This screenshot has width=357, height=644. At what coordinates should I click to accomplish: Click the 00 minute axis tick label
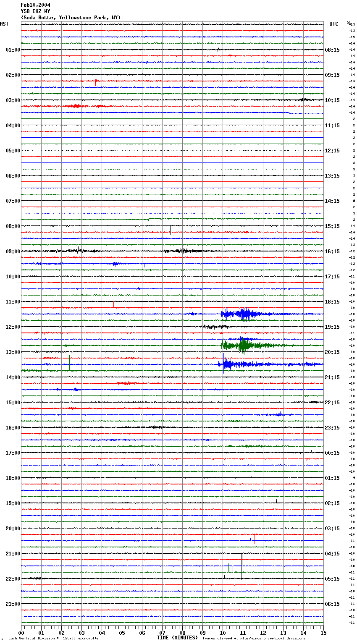coord(21,633)
